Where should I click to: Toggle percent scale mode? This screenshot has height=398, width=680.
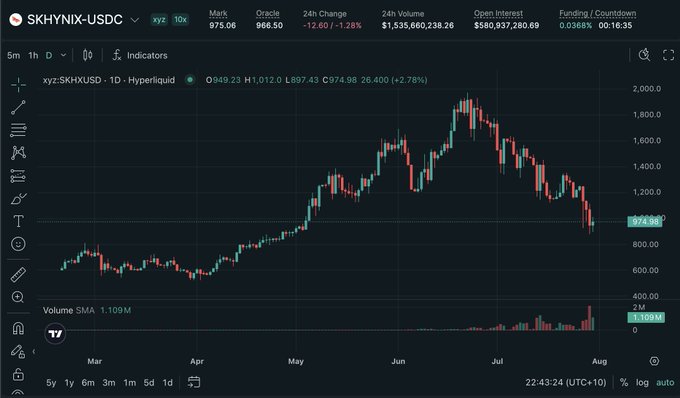coord(624,382)
